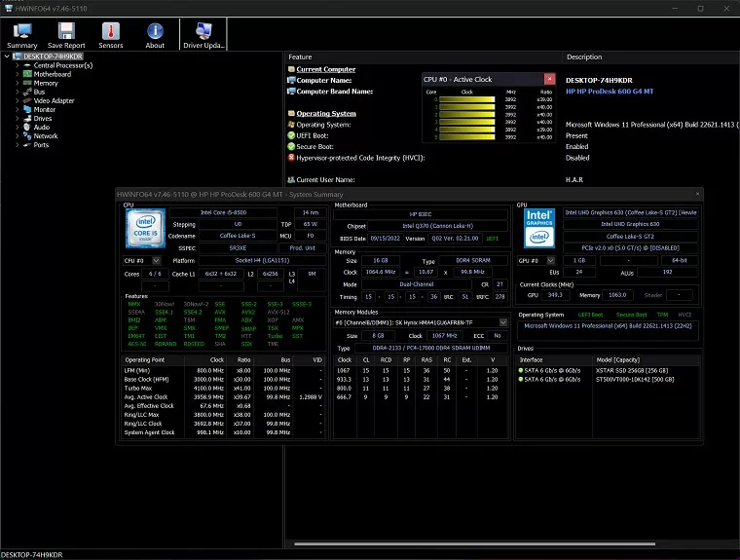Click the BIOS date 09/15/2022 field
Viewport: 740px width, 560px height.
(x=386, y=239)
